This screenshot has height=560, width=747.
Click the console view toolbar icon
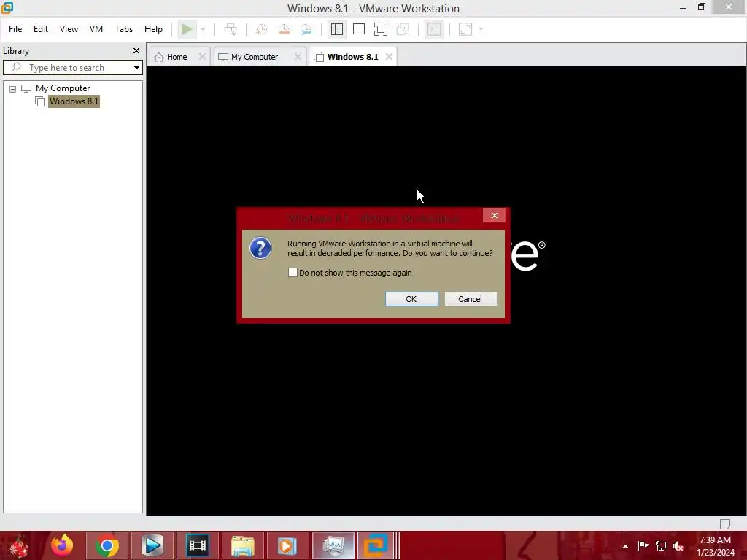click(434, 29)
